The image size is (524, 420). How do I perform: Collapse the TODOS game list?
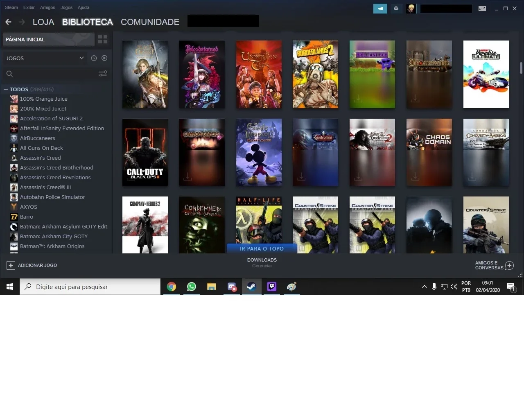[x=6, y=89]
